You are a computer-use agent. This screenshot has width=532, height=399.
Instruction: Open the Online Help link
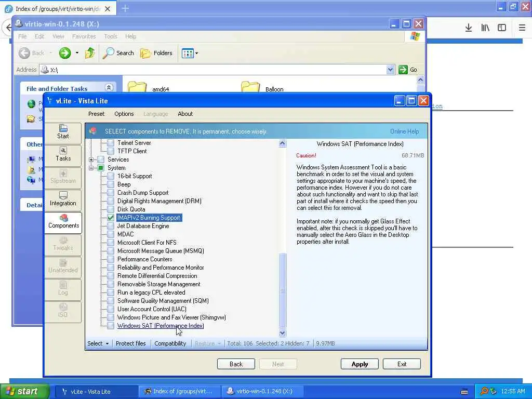[x=404, y=131]
